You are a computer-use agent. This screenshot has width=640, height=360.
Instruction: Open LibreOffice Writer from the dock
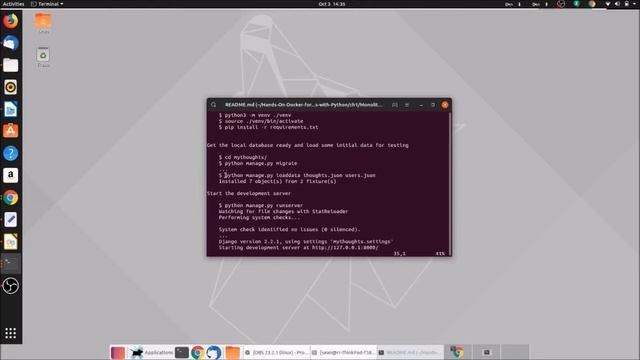tap(11, 109)
